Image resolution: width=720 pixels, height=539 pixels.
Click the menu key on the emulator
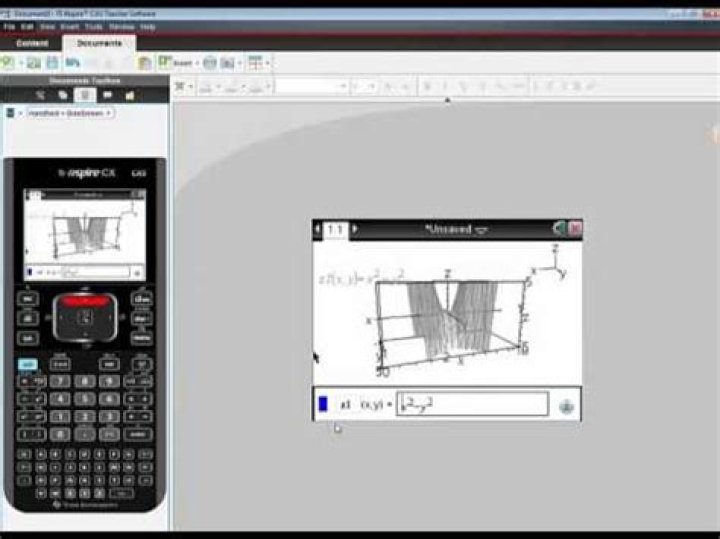click(142, 338)
